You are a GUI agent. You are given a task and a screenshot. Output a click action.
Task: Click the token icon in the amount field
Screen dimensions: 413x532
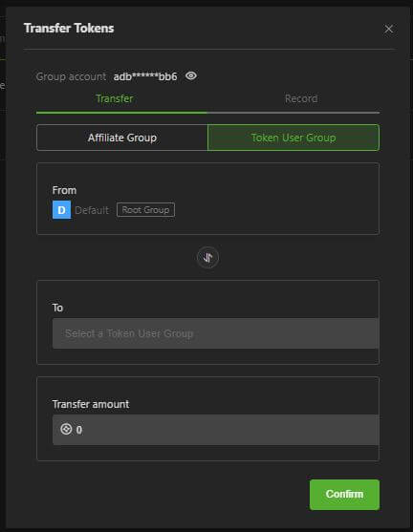(66, 429)
